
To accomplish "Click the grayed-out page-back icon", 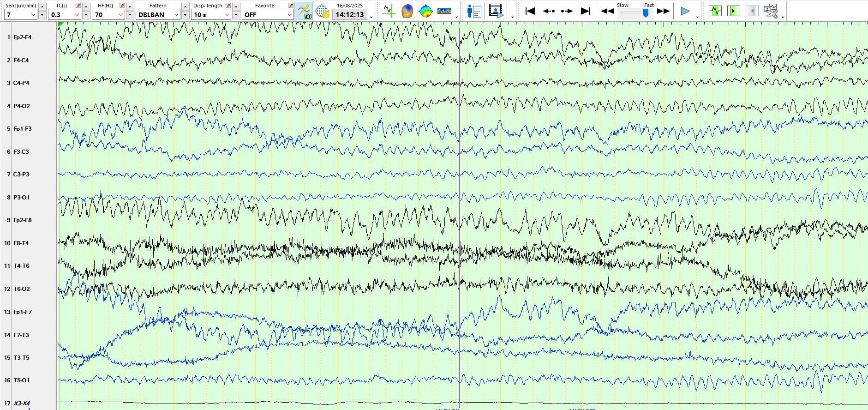I will click(x=752, y=11).
